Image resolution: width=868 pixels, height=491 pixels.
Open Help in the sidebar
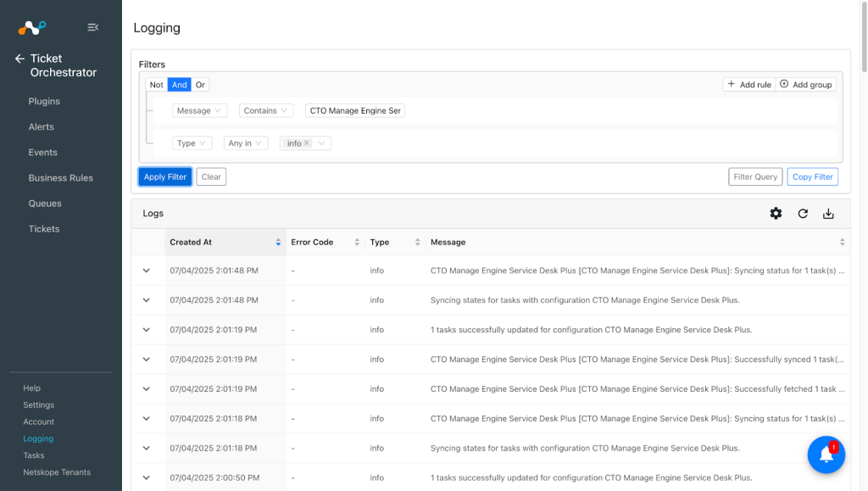pos(31,388)
